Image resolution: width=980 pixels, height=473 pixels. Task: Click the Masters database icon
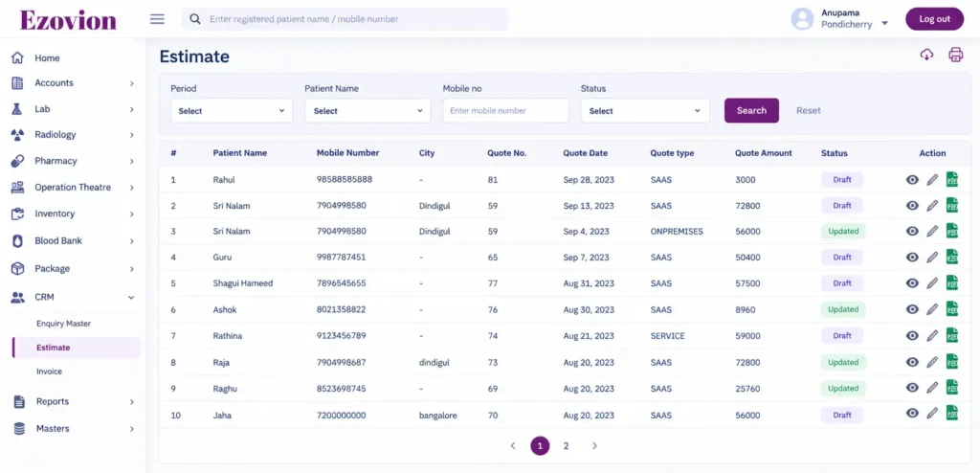click(x=19, y=429)
